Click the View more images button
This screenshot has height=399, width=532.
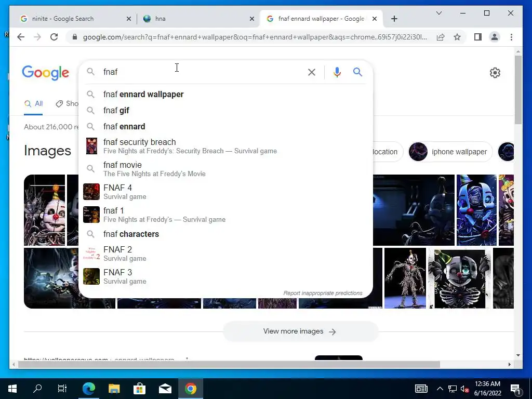300,331
